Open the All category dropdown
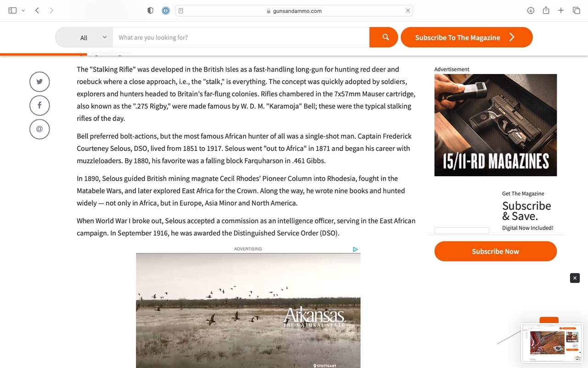The width and height of the screenshot is (588, 368). click(84, 37)
